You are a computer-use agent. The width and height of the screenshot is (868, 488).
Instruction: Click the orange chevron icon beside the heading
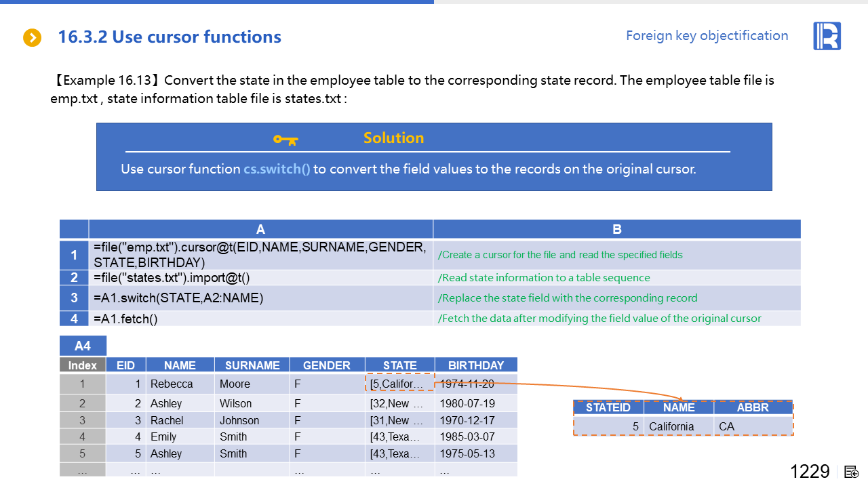[32, 38]
